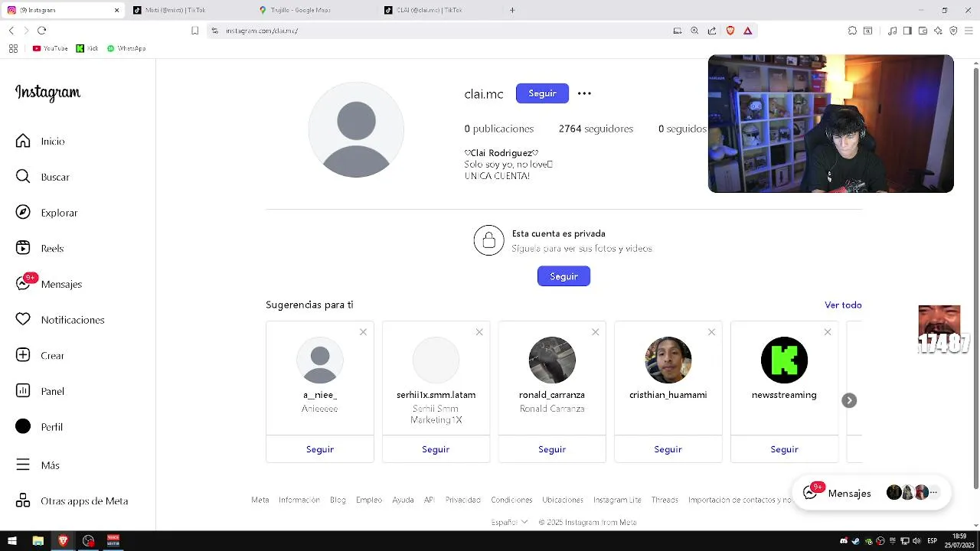Dismiss newsstreaming suggestion
Image resolution: width=980 pixels, height=551 pixels.
pyautogui.click(x=827, y=332)
